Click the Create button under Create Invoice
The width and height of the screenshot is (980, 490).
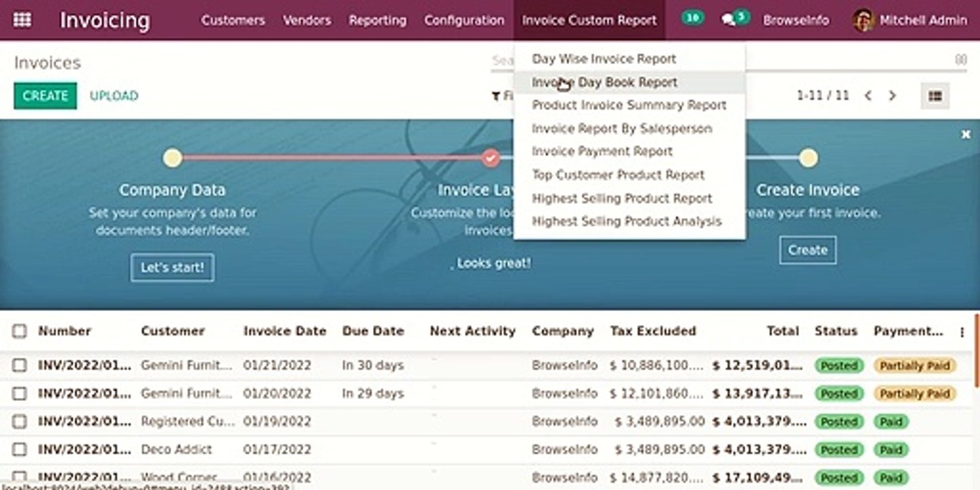click(808, 250)
